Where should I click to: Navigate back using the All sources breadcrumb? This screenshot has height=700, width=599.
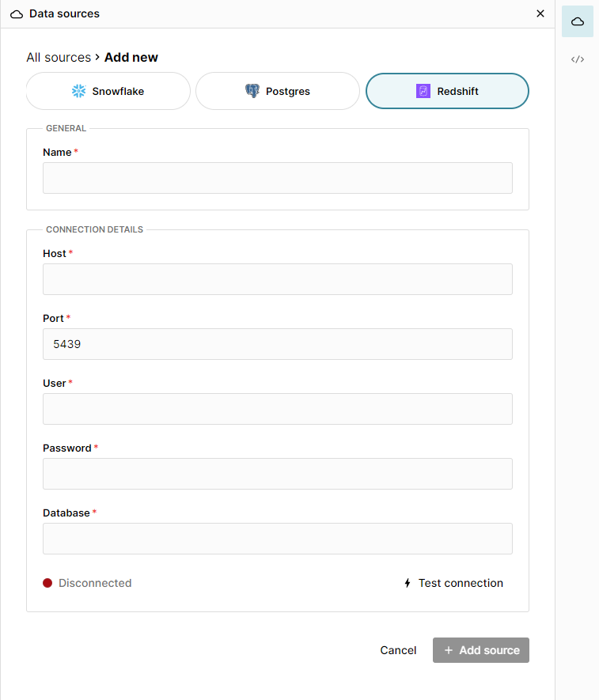pyautogui.click(x=58, y=57)
